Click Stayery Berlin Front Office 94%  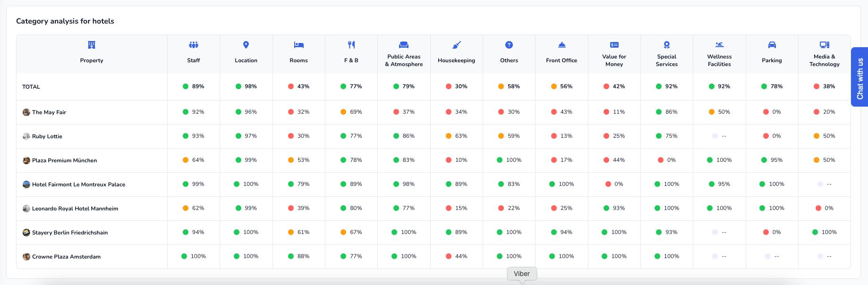[x=566, y=232]
